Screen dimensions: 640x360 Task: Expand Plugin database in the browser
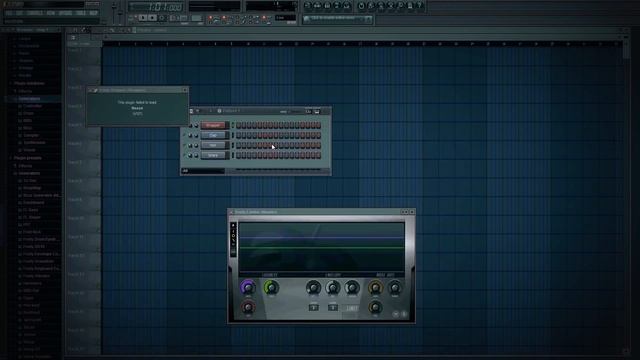point(29,83)
